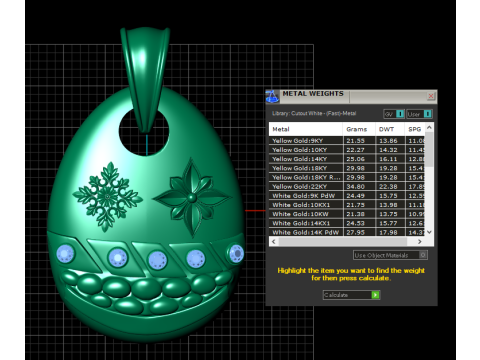Image resolution: width=480 pixels, height=360 pixels.
Task: Click the 21.55 grams value
Action: (355, 141)
